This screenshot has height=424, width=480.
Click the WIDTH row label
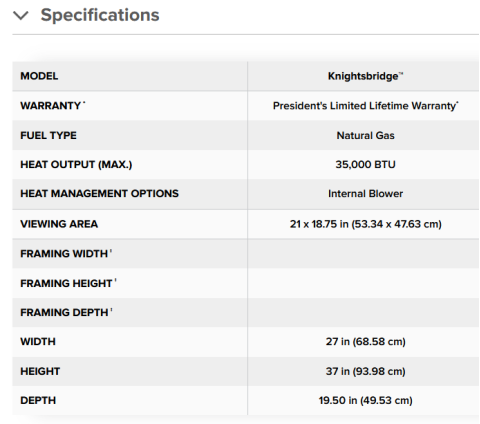38,342
